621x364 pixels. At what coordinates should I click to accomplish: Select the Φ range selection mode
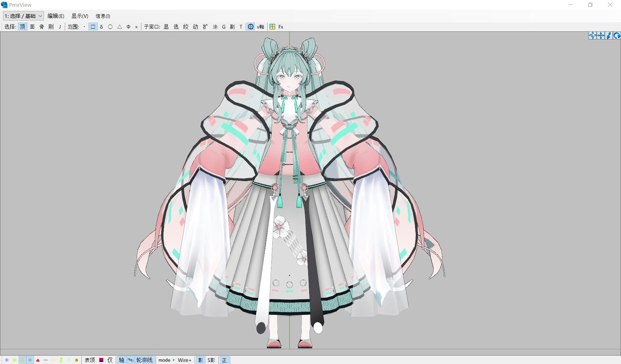[x=128, y=26]
